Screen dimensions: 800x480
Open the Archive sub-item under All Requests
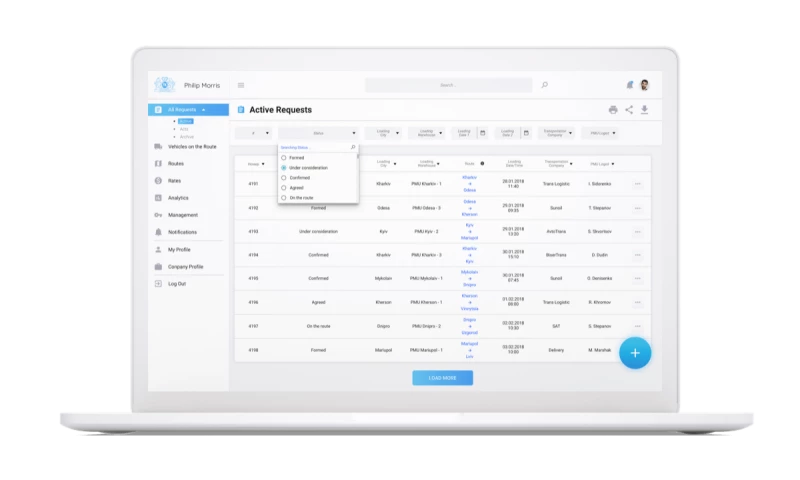187,137
